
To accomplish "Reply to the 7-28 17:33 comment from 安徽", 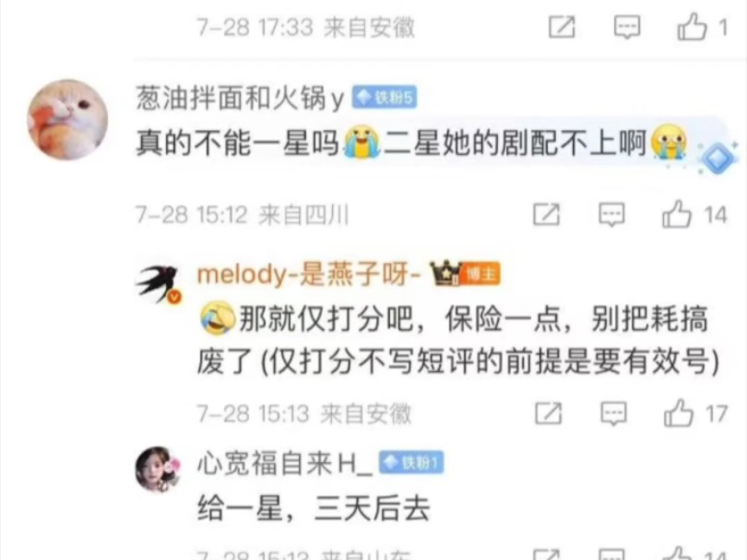I will (x=627, y=27).
